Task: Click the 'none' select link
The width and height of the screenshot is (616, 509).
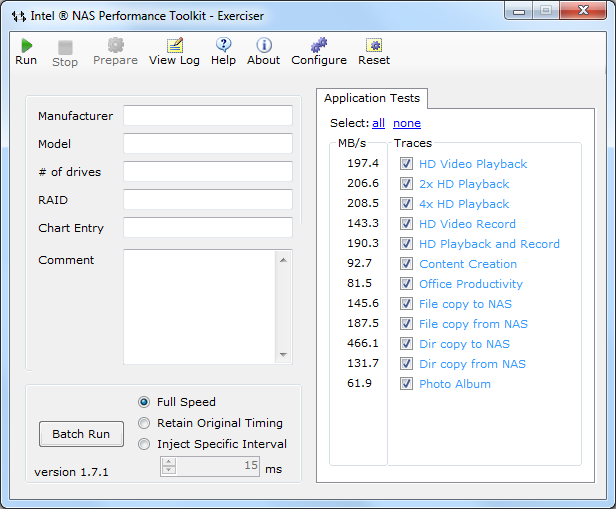Action: 407,123
